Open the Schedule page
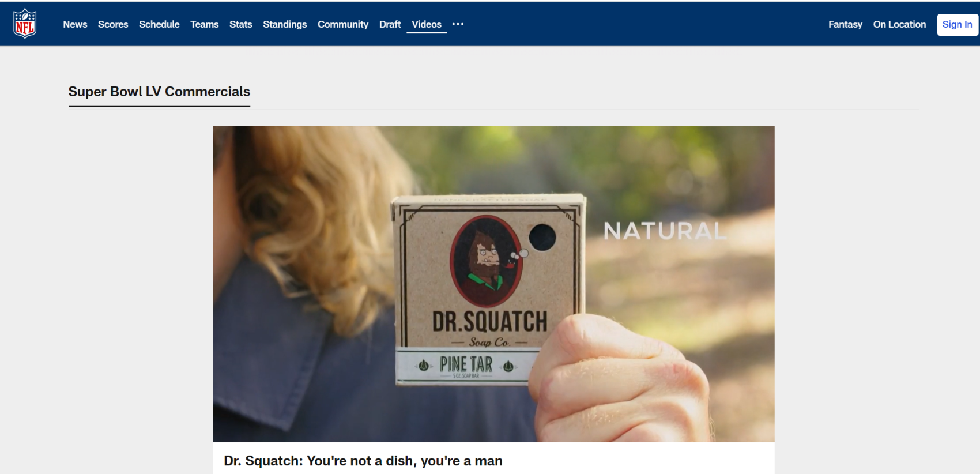Image resolution: width=980 pixels, height=474 pixels. pyautogui.click(x=159, y=24)
